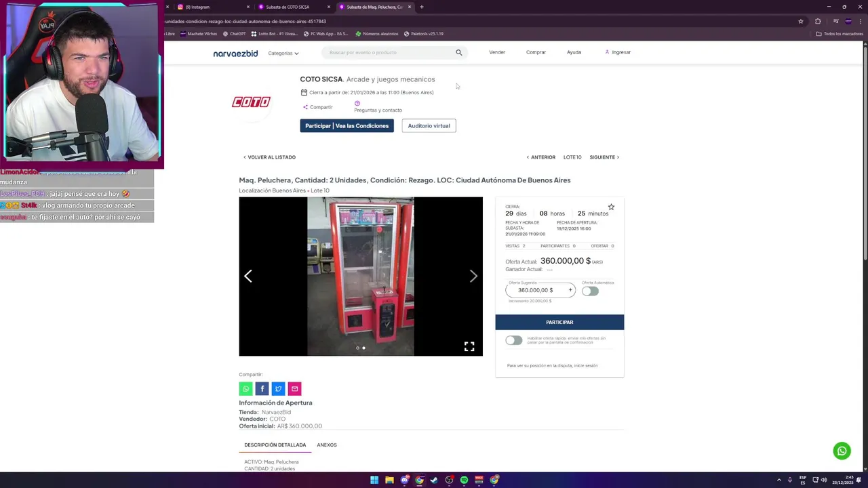Open Todos los marcadores folder
This screenshot has height=488, width=868.
pyautogui.click(x=840, y=34)
